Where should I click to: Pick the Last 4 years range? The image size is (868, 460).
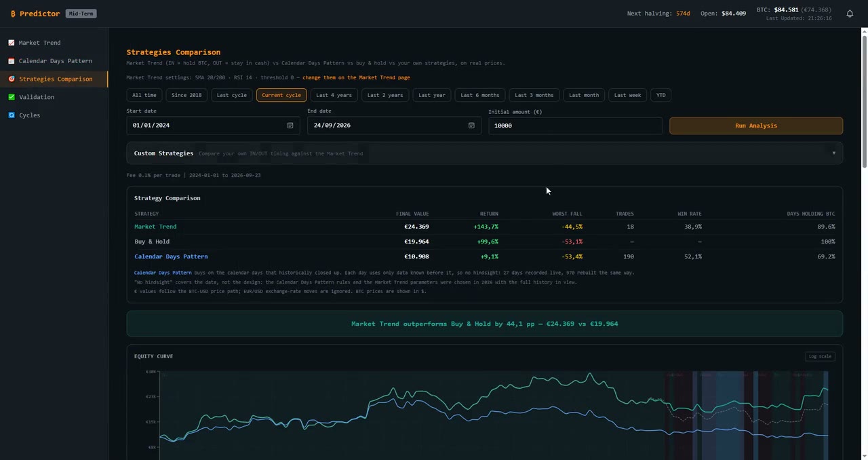tap(334, 95)
